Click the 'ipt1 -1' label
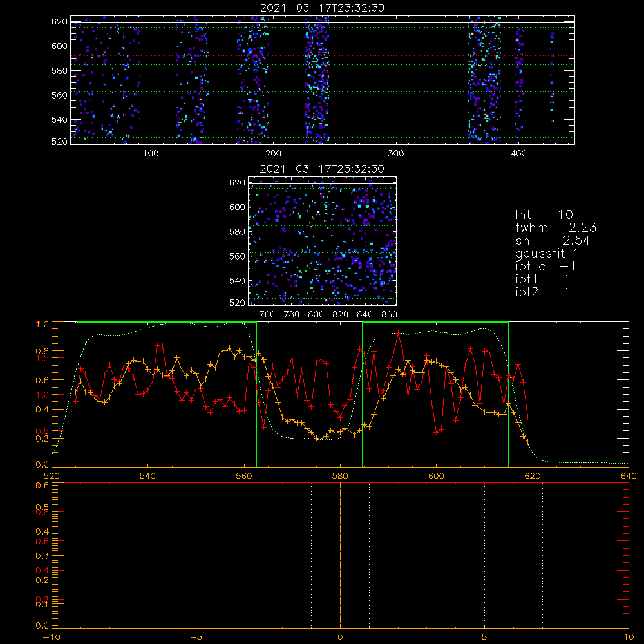This screenshot has width=644, height=644. [x=542, y=279]
